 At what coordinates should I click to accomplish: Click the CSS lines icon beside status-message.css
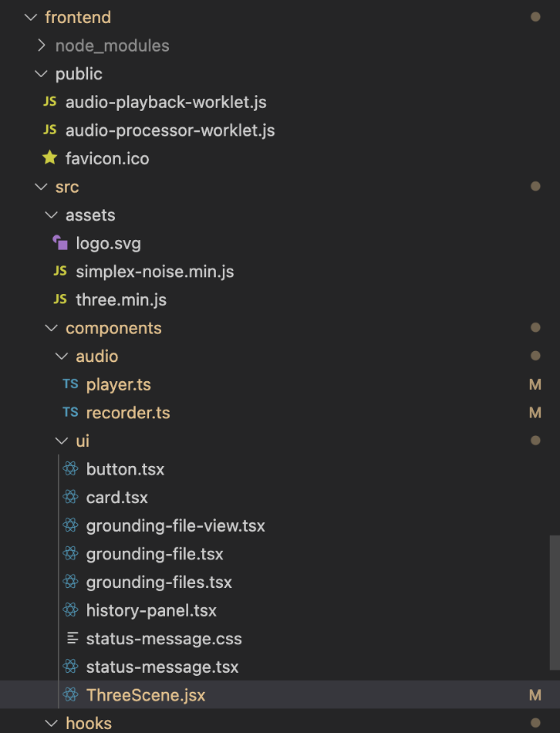(72, 638)
